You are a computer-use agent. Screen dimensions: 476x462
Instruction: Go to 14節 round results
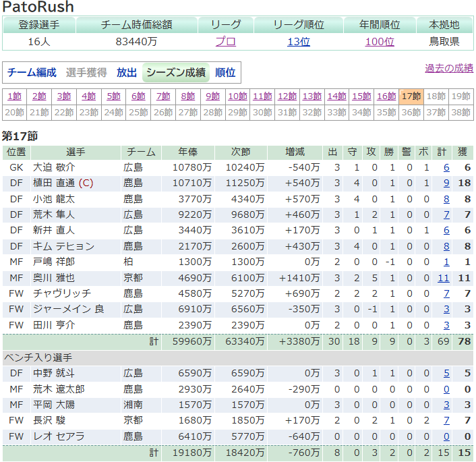pyautogui.click(x=337, y=96)
